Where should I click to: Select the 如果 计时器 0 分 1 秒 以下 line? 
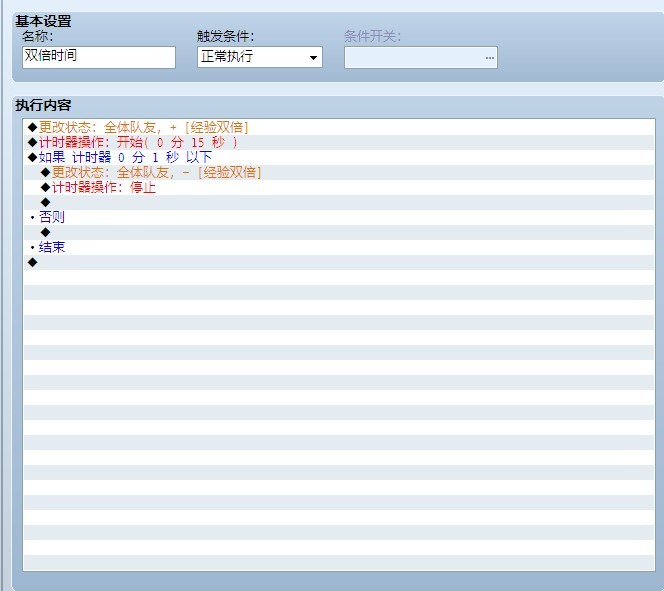click(x=339, y=157)
